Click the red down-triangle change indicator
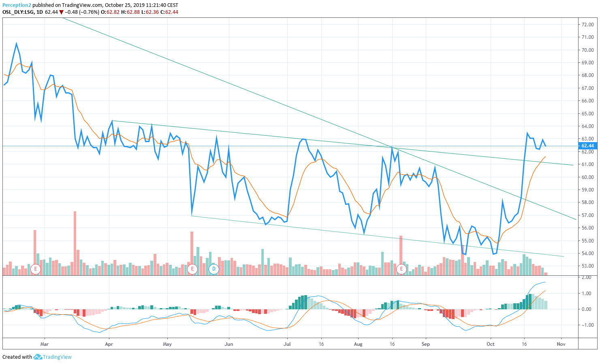The height and width of the screenshot is (364, 600). click(61, 12)
